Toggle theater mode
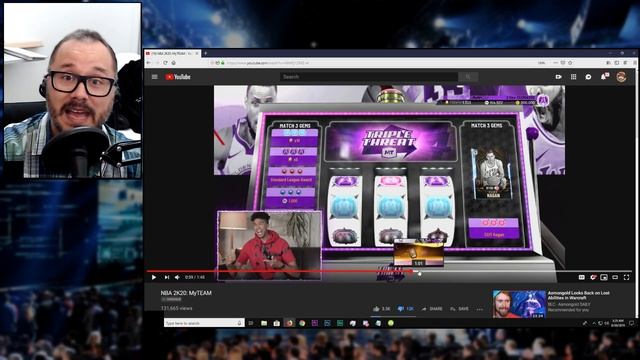Image resolution: width=640 pixels, height=360 pixels. pyautogui.click(x=615, y=278)
